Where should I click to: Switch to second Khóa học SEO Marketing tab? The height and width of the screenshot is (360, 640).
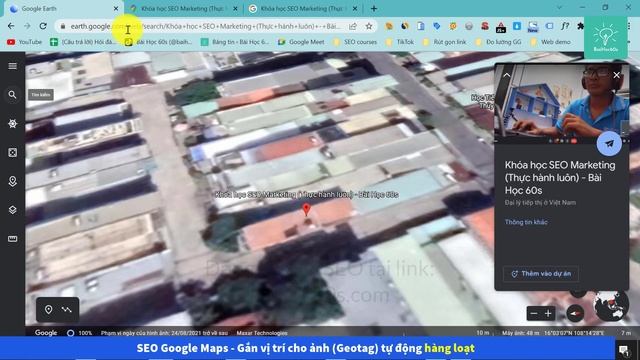(184, 9)
